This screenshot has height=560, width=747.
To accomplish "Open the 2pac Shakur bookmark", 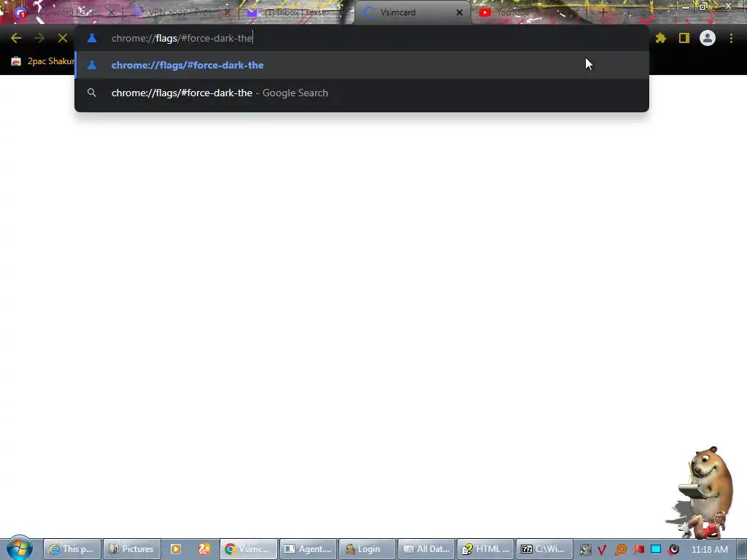I will pyautogui.click(x=43, y=61).
